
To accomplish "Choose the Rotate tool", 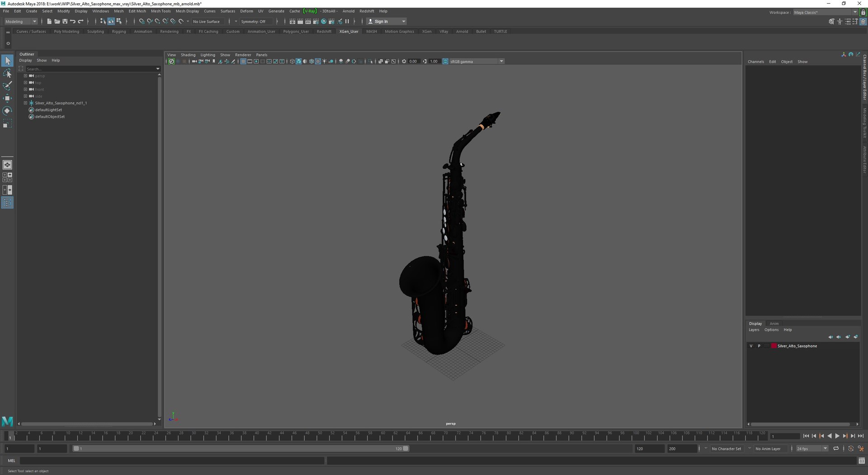I will coord(7,111).
